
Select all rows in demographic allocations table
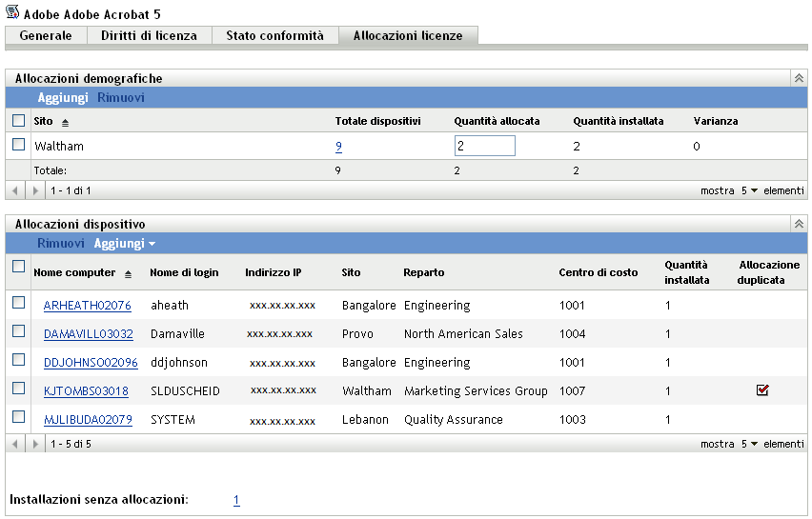[19, 121]
